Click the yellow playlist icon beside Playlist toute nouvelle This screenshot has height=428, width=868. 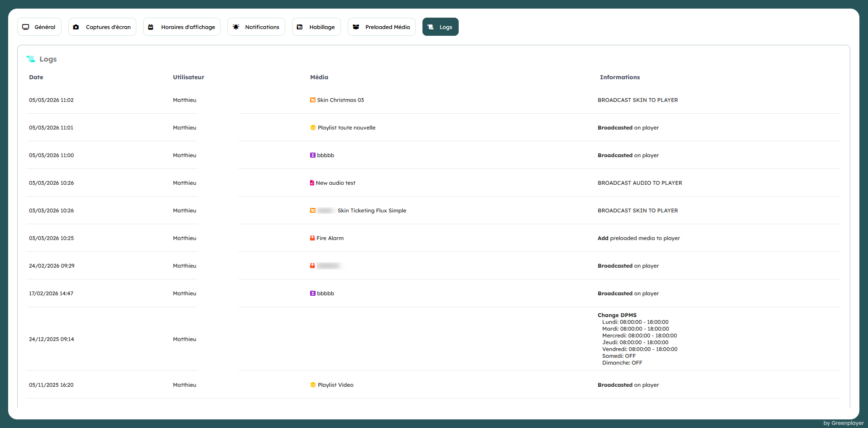[313, 128]
